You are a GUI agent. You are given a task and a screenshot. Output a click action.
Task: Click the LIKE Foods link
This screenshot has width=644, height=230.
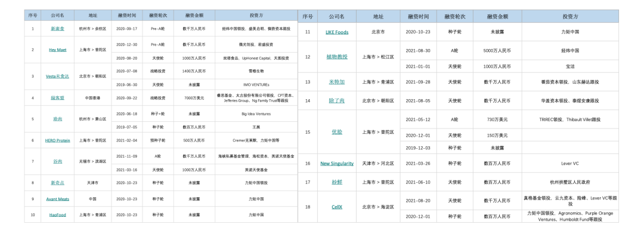(x=337, y=32)
